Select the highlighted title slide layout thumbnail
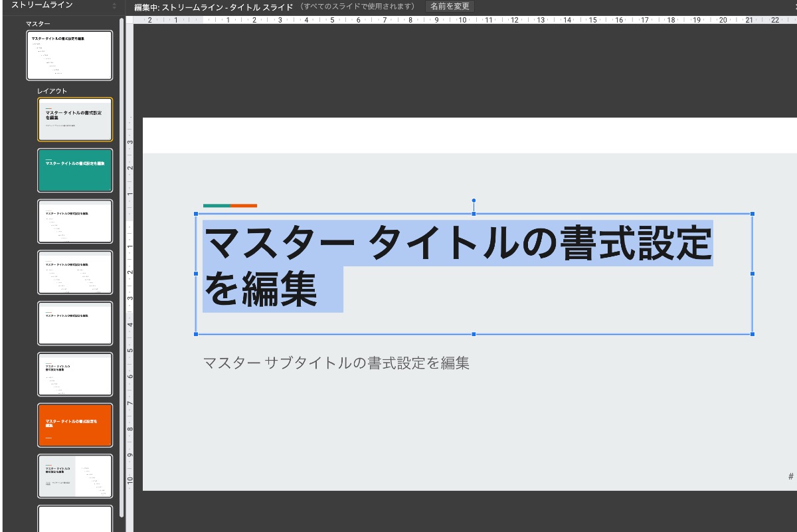 point(75,120)
